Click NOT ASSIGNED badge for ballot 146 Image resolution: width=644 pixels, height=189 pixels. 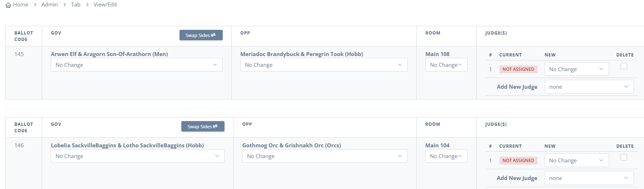(518, 160)
